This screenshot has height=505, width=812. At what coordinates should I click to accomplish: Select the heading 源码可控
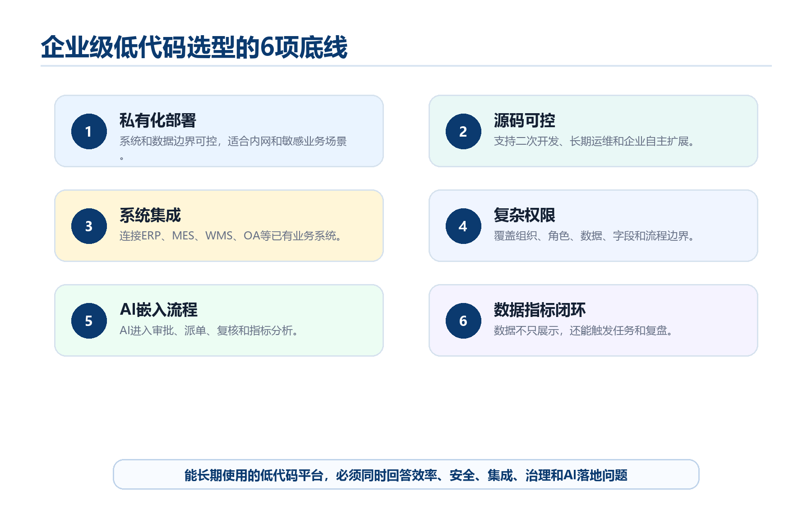[524, 120]
